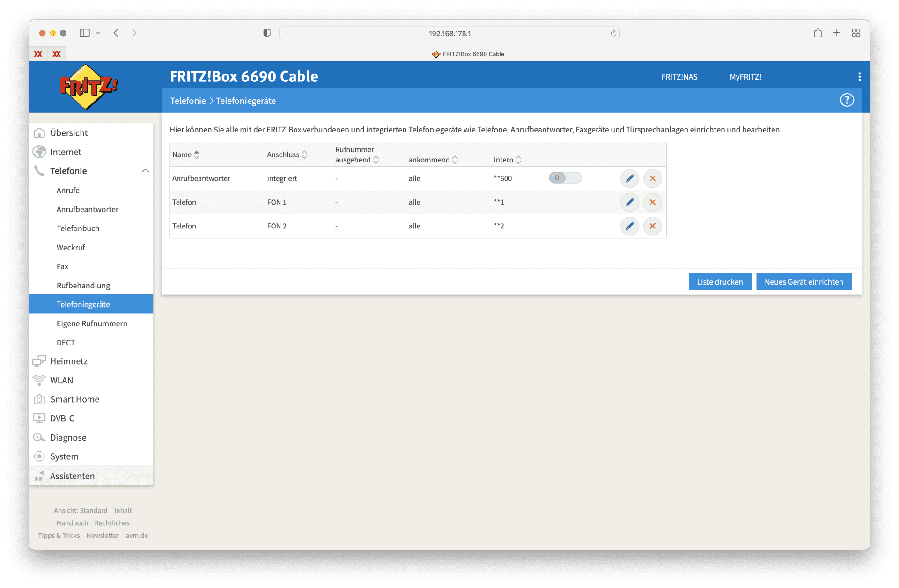Viewport: 899px width, 588px height.
Task: Open the MyFRITZ! link
Action: click(x=745, y=77)
